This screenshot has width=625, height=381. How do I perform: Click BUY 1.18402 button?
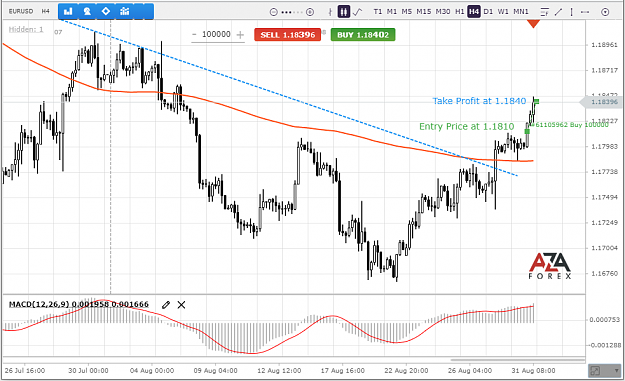coord(363,35)
